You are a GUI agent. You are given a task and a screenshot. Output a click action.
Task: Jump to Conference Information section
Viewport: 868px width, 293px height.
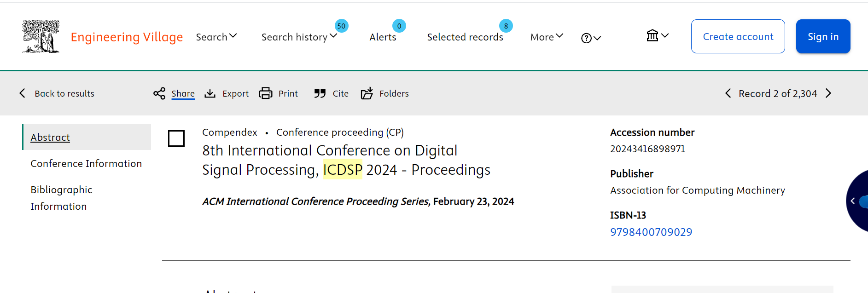pyautogui.click(x=86, y=163)
